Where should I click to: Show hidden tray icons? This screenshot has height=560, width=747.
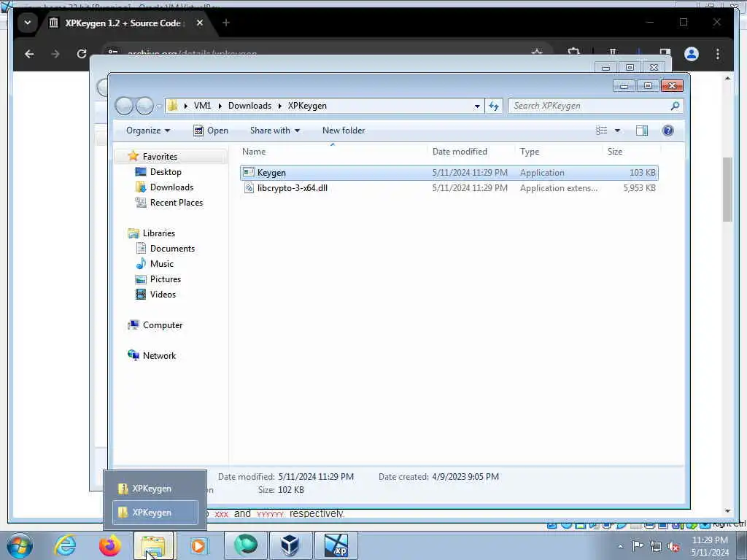620,546
